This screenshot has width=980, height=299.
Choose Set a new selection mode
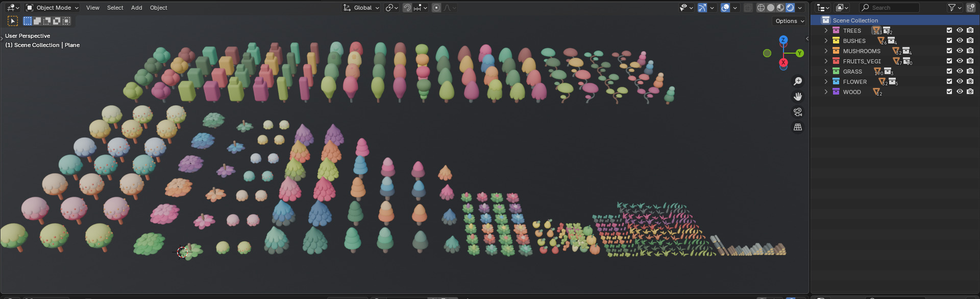click(x=28, y=21)
